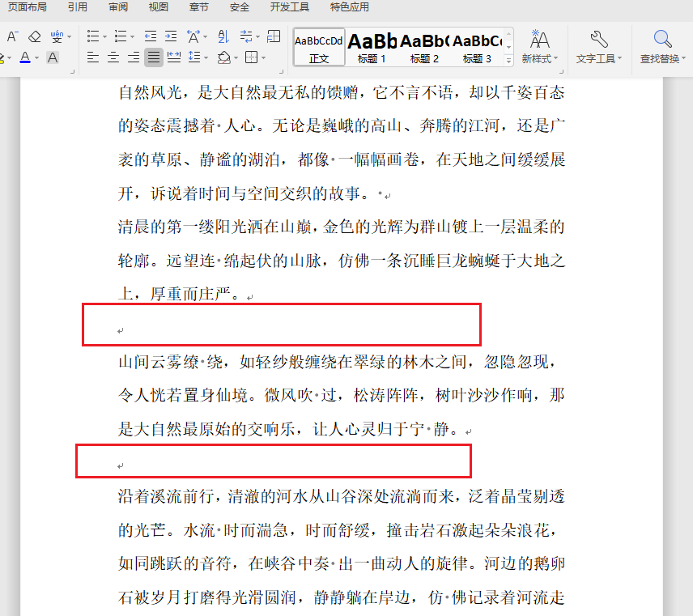
Task: Center align the text
Action: tap(113, 57)
